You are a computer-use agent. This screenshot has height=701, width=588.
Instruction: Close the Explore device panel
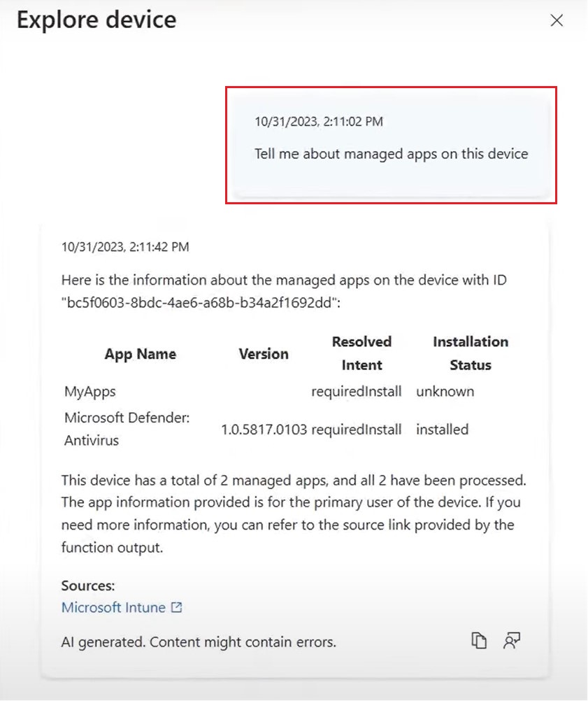point(557,20)
